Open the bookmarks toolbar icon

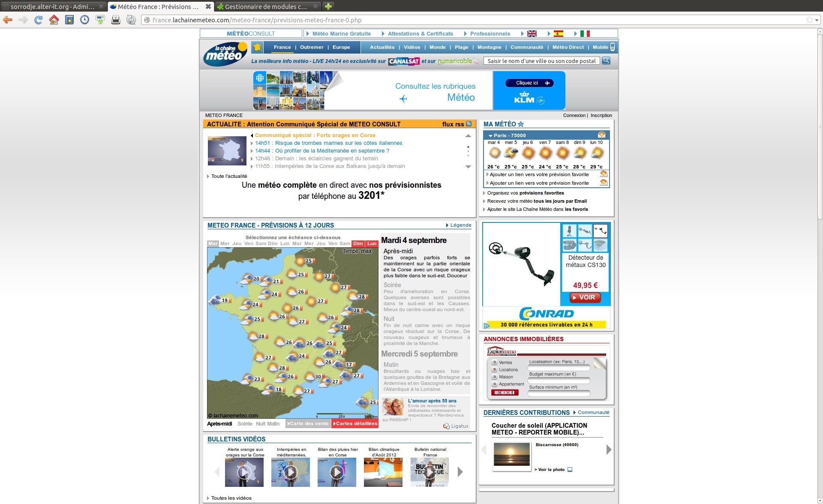coord(69,20)
